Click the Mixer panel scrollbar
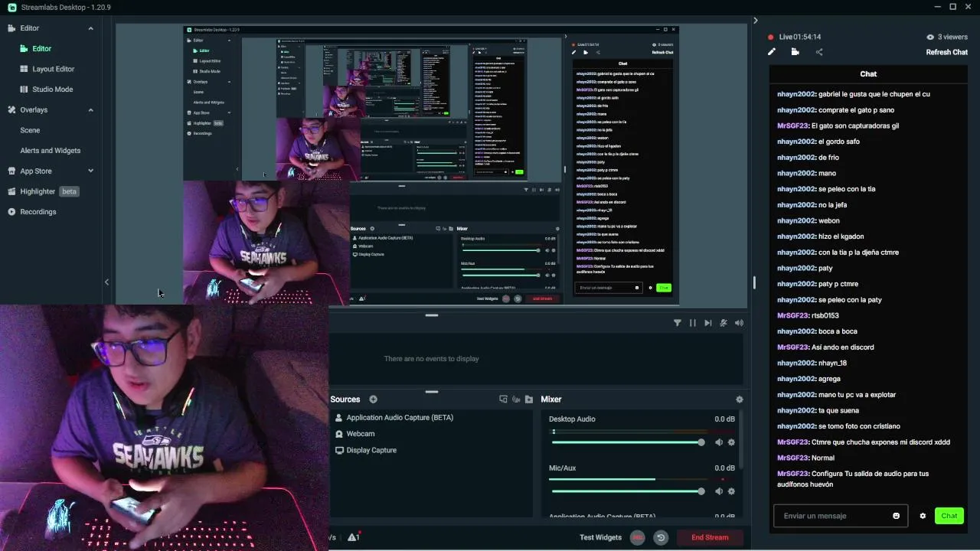 click(x=740, y=440)
